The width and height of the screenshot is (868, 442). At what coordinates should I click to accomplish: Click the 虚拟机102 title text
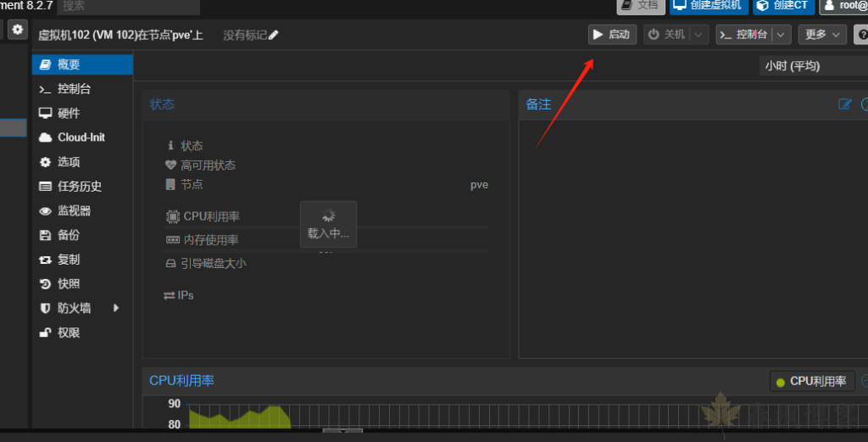[120, 35]
